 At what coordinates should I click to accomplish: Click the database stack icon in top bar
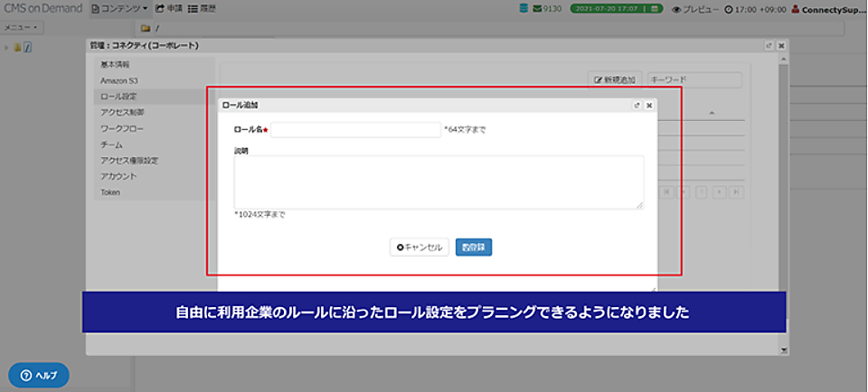[524, 8]
